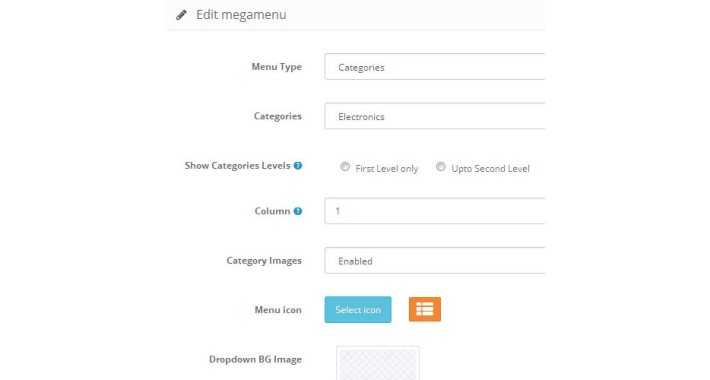Click the Dropdown BG Image placeholder thumbnail
Viewport: 710px width, 380px height.
click(378, 363)
